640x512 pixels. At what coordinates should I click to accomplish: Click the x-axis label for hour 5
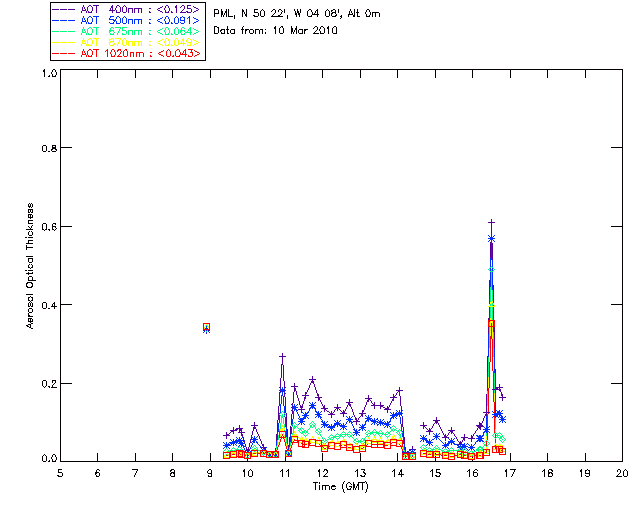coord(60,473)
